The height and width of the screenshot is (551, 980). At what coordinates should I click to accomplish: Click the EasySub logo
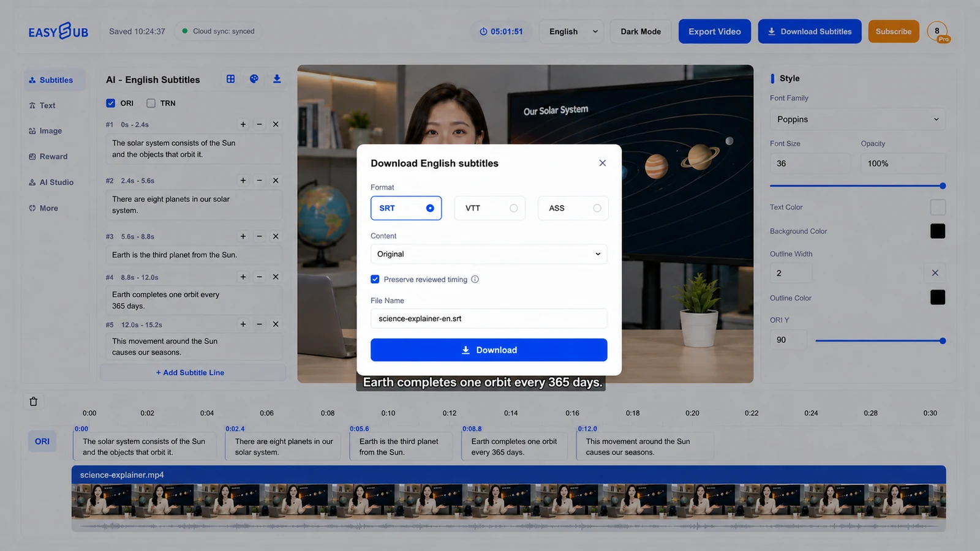[x=58, y=31]
